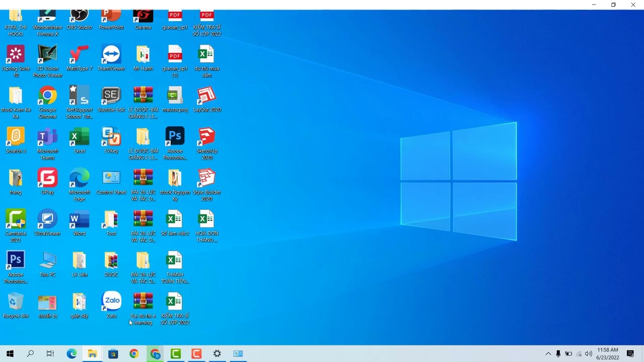Screen dimensions: 644x362
Task: Open the Lê Liên folder
Action: click(x=79, y=264)
